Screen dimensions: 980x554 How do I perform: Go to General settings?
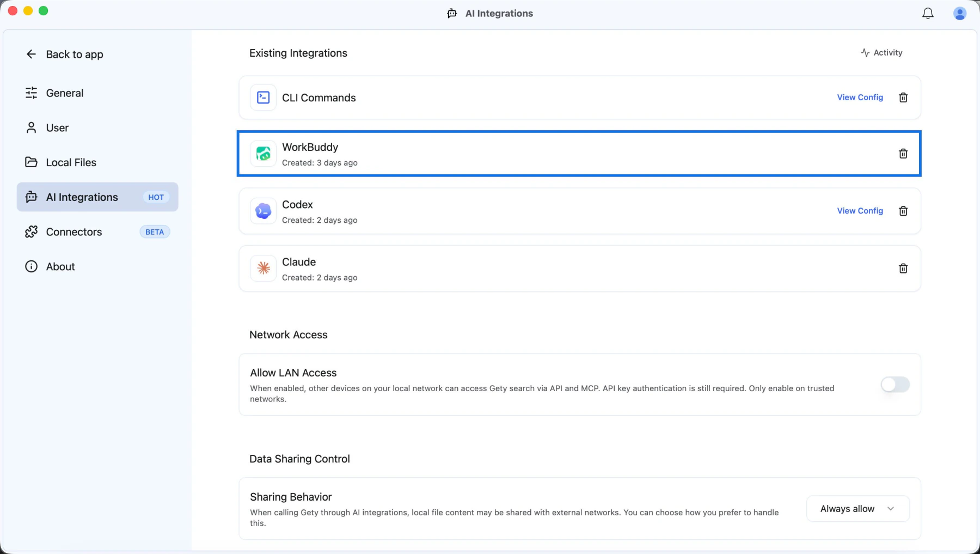click(97, 93)
